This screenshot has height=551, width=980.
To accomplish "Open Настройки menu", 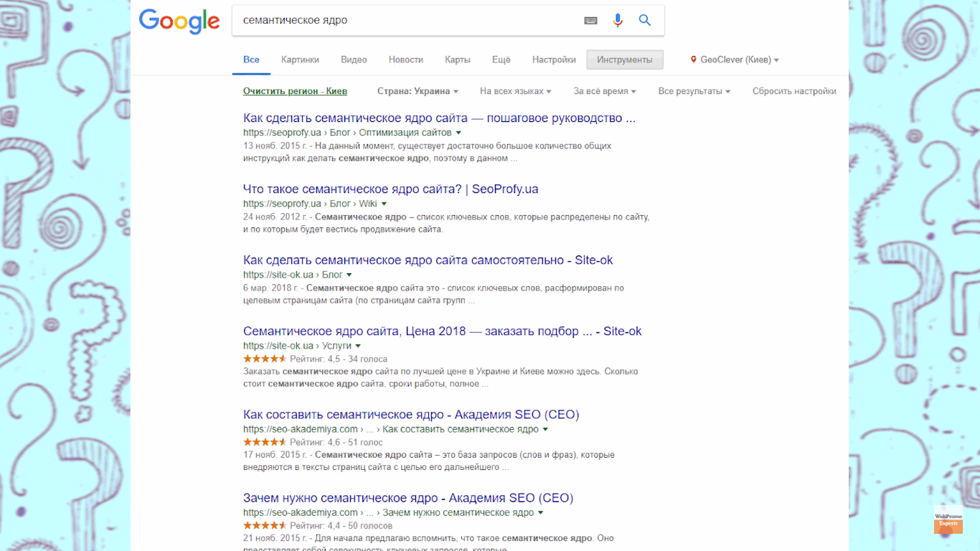I will 554,60.
